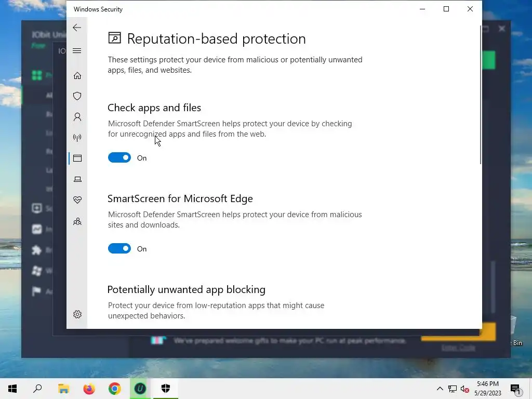The width and height of the screenshot is (532, 399).
Task: Click the muted volume tray icon
Action: point(464,389)
